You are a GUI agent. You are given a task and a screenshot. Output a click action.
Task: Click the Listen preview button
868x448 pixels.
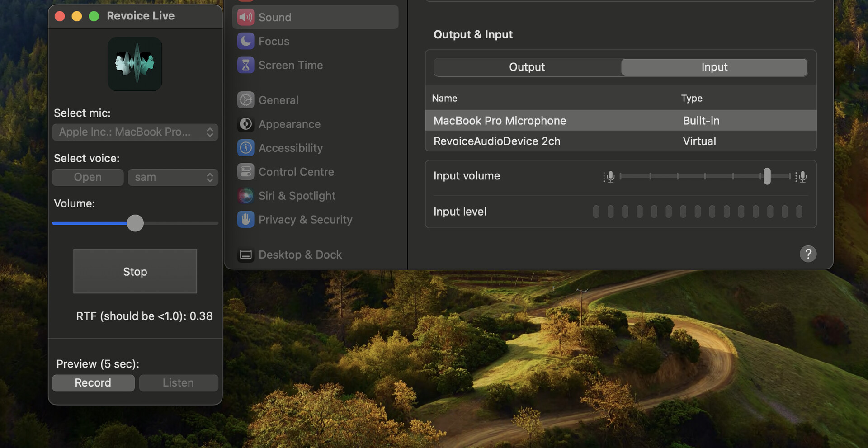pyautogui.click(x=179, y=383)
